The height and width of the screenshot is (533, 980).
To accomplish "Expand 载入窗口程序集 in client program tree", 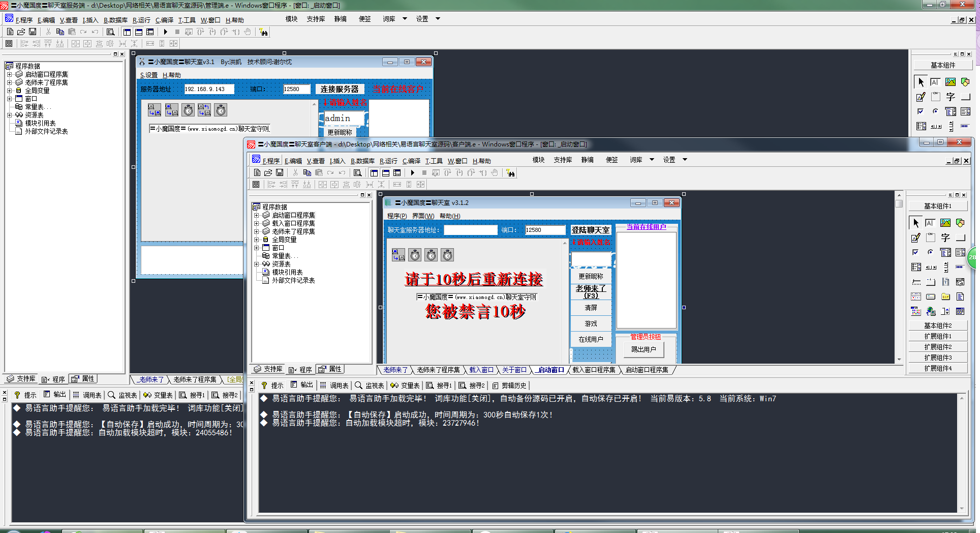I will click(257, 223).
